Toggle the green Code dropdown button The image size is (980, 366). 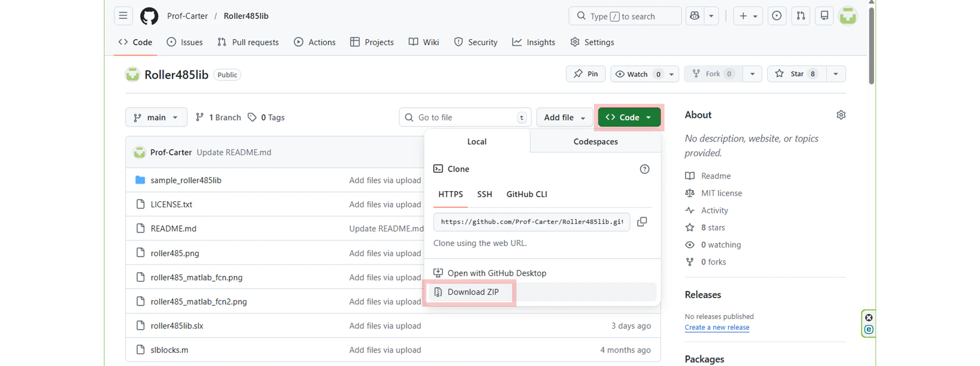coord(629,117)
